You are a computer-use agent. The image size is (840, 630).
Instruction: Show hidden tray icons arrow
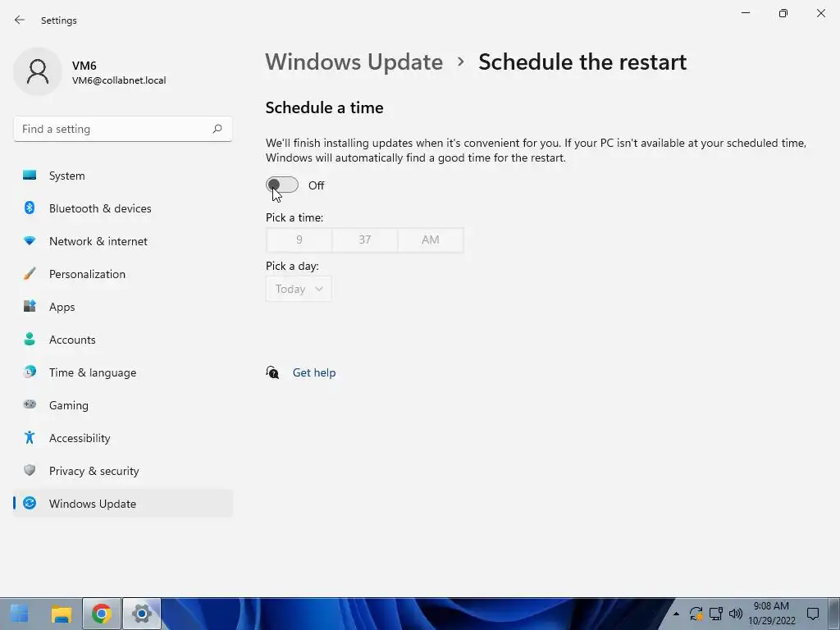click(x=676, y=614)
